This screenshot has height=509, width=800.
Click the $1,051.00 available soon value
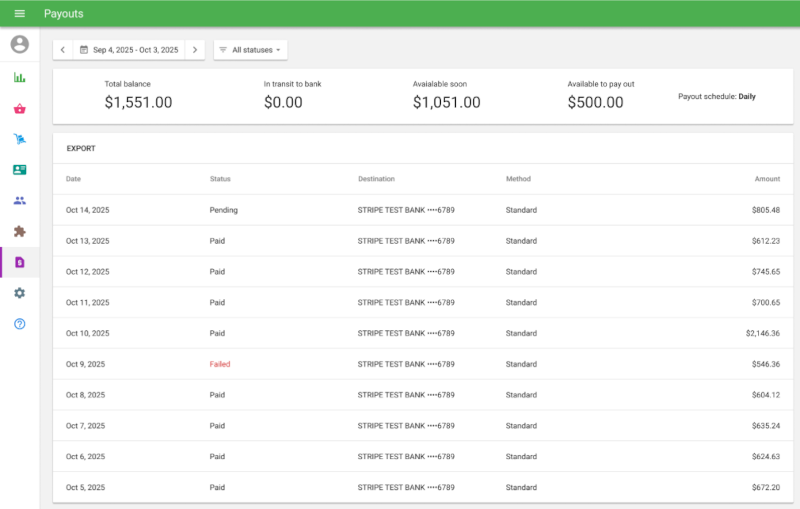tap(446, 103)
